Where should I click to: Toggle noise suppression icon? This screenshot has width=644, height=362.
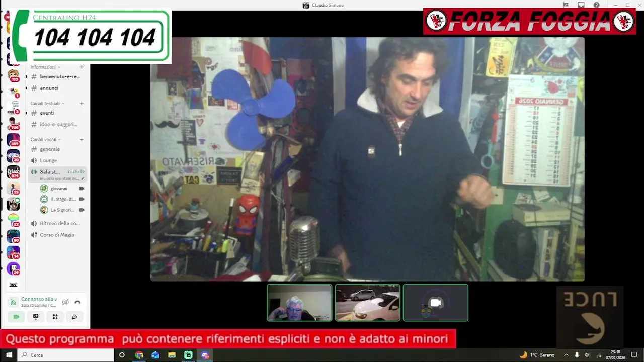[65, 302]
